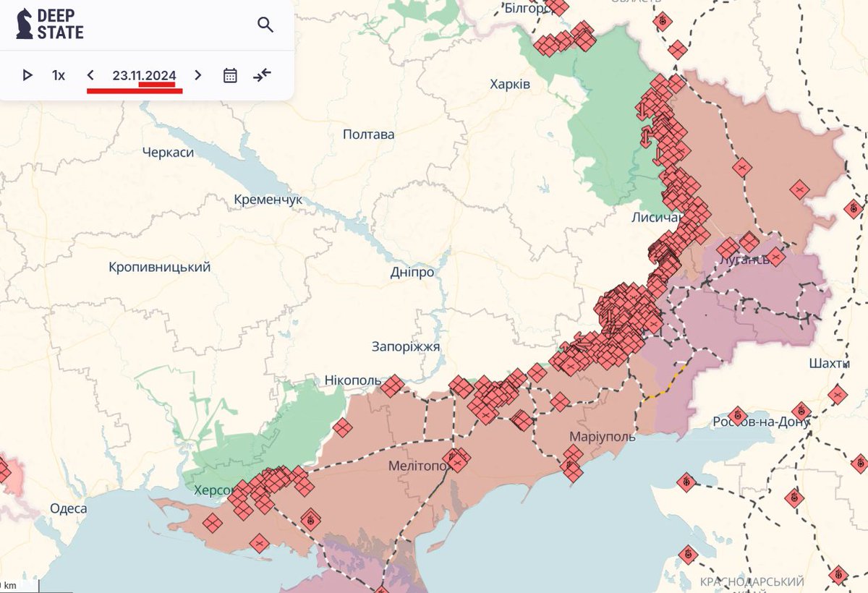Viewport: 868px width, 593px height.
Task: Click the DeepState logo
Action: (x=50, y=24)
